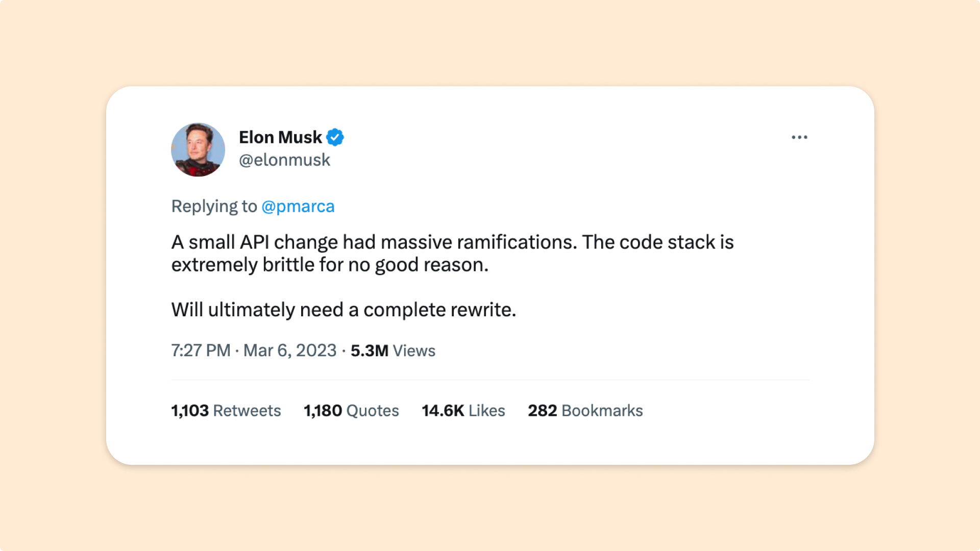Click the Mar 6, 2023 date
This screenshot has height=551, width=980.
tap(289, 350)
